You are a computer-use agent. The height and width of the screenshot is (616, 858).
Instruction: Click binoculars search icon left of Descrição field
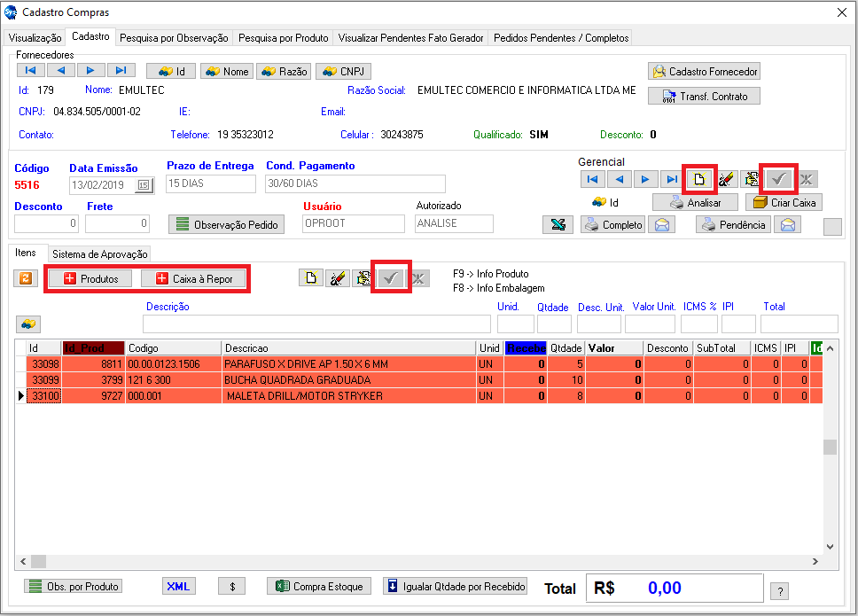click(28, 324)
